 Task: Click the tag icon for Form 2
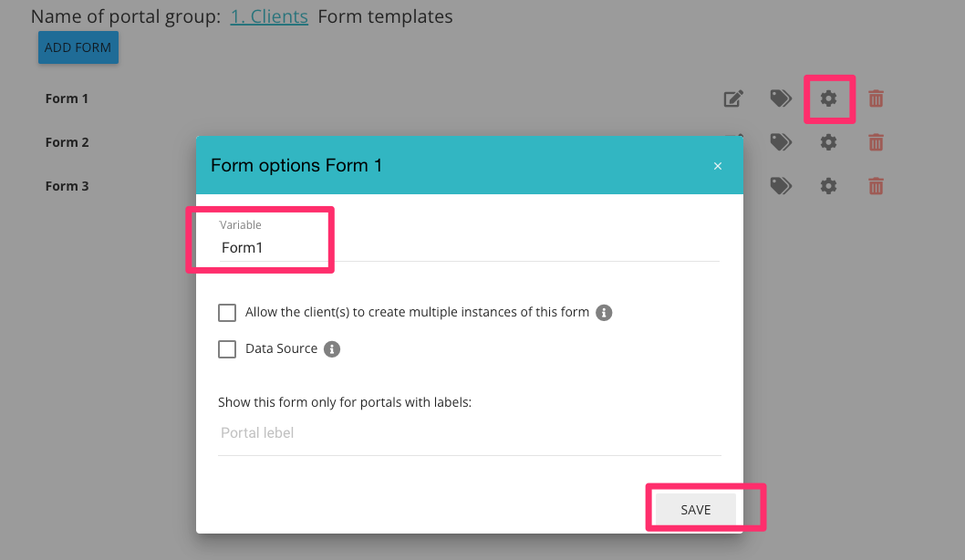[781, 142]
